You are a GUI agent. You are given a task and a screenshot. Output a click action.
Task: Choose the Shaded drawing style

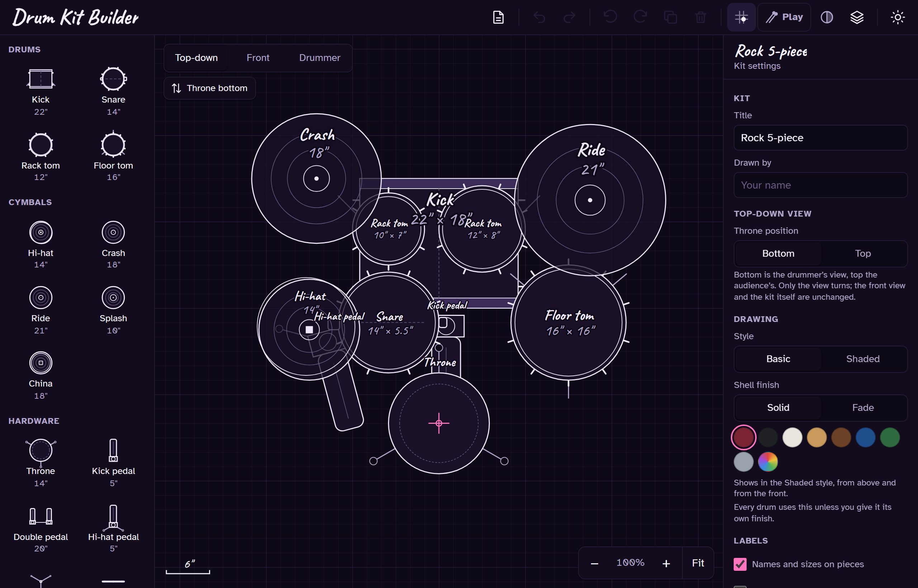click(x=863, y=359)
